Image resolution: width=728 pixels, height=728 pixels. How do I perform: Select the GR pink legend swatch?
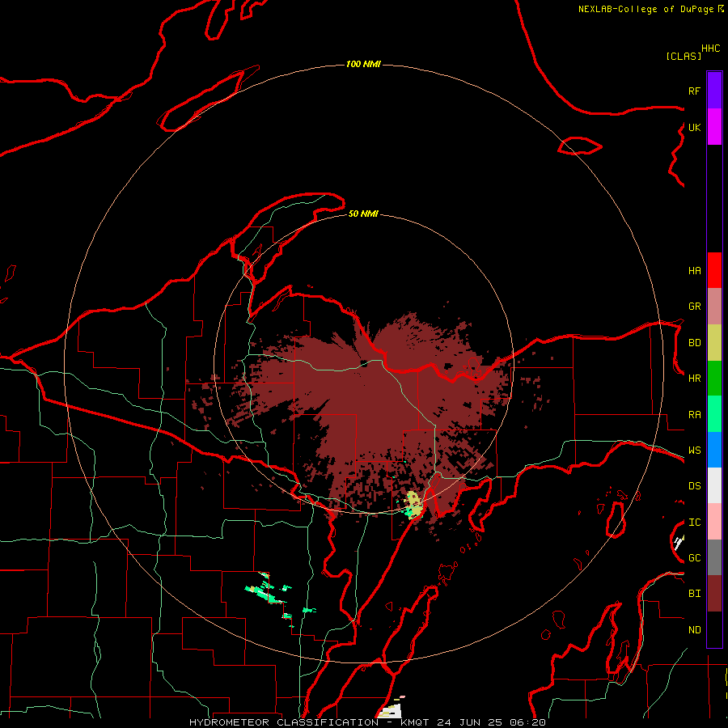[x=714, y=307]
